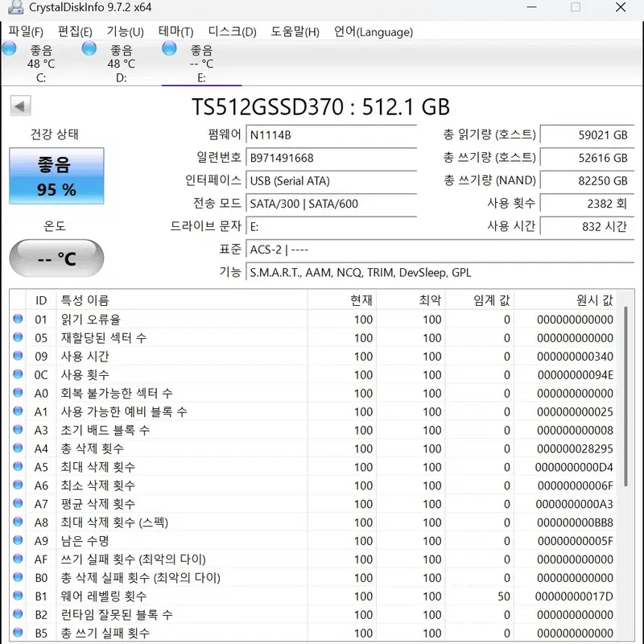Image resolution: width=644 pixels, height=644 pixels.
Task: Open the 파일(F) menu
Action: pyautogui.click(x=26, y=31)
